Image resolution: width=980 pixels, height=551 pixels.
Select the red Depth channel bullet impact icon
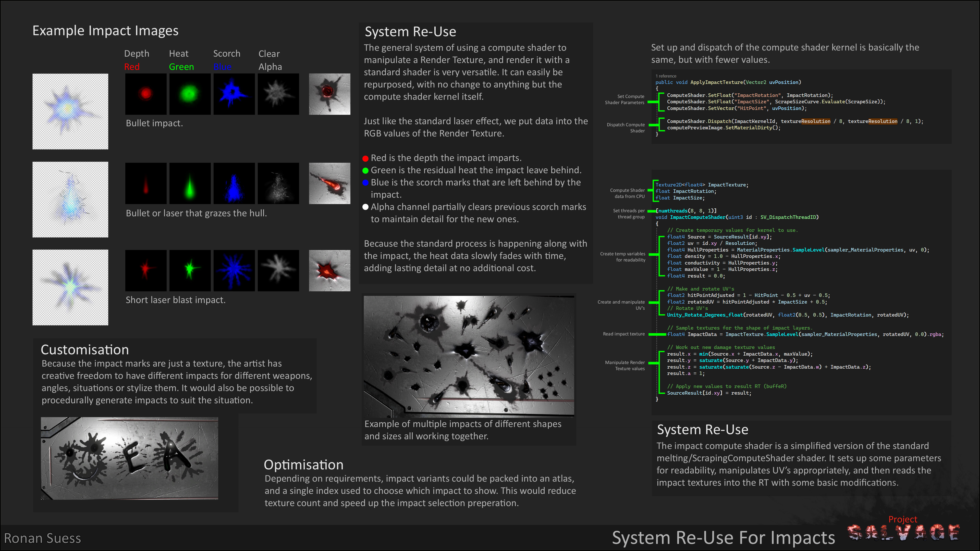pos(146,94)
